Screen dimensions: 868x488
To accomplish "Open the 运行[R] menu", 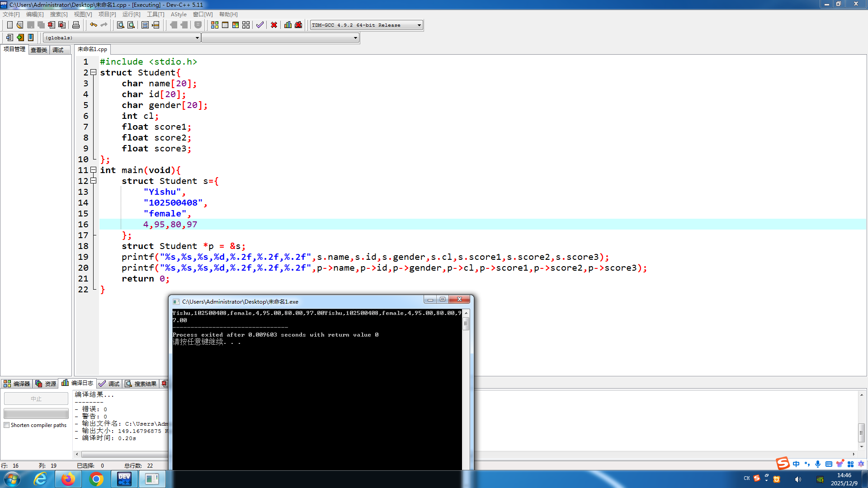I will coord(131,14).
